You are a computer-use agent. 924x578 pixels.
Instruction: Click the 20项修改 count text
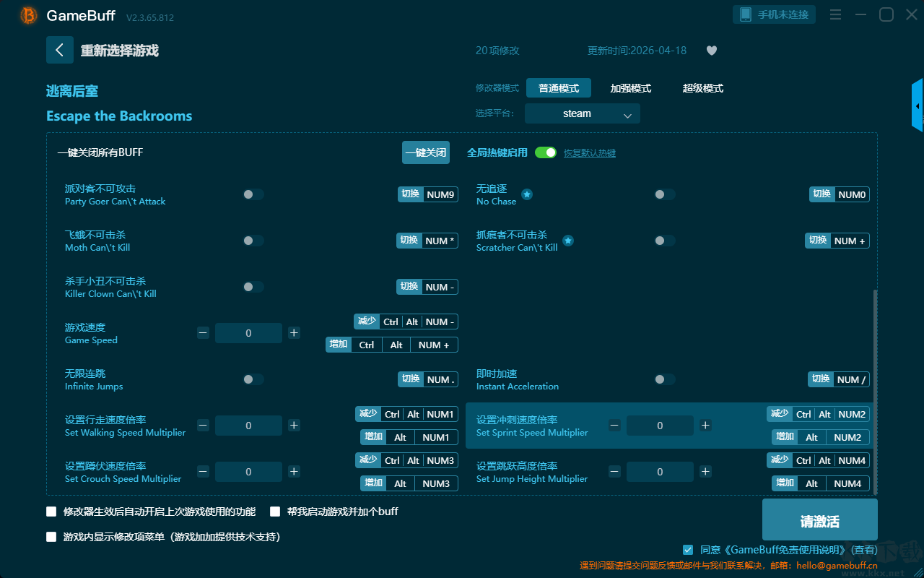pyautogui.click(x=497, y=51)
